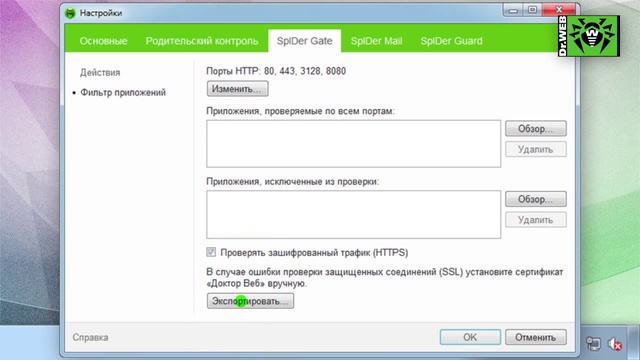
Task: Switch to the Основные tab
Action: (x=103, y=41)
